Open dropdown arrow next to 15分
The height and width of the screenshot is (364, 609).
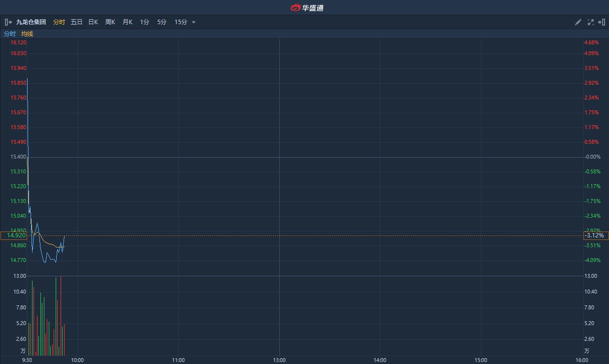click(194, 22)
